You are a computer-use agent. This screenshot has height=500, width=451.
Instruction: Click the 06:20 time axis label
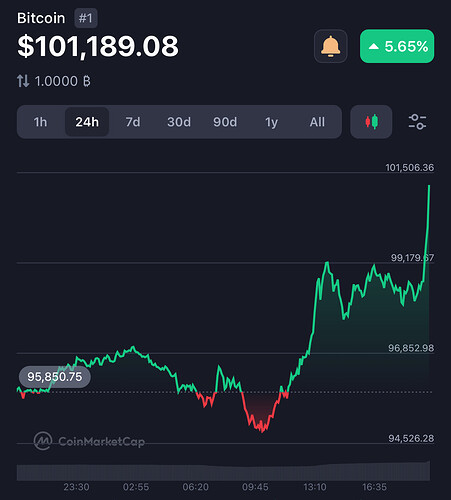pos(196,487)
